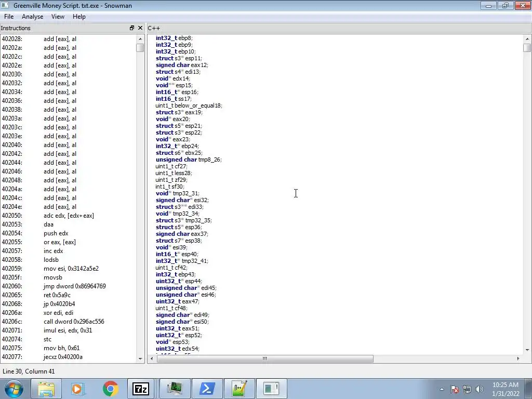Viewport: 532px width, 399px height.
Task: Open 7-Zip from taskbar
Action: pos(141,389)
